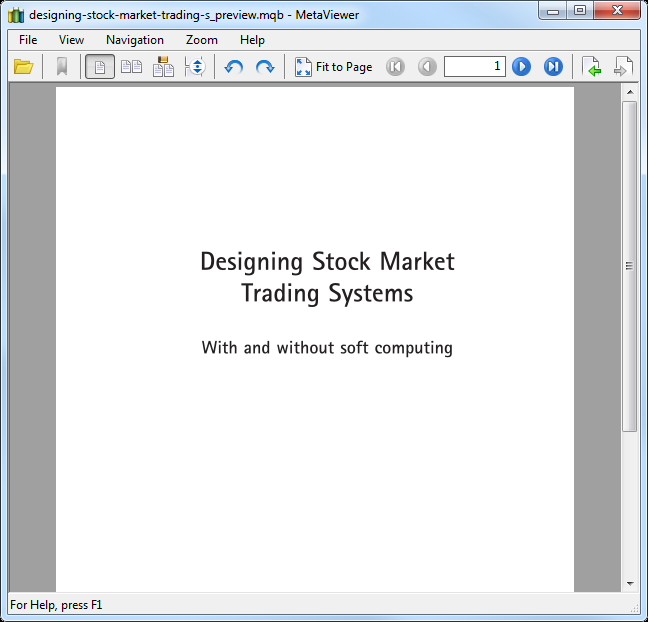The width and height of the screenshot is (648, 622).
Task: Click the bookmark icon in toolbar
Action: 62,67
